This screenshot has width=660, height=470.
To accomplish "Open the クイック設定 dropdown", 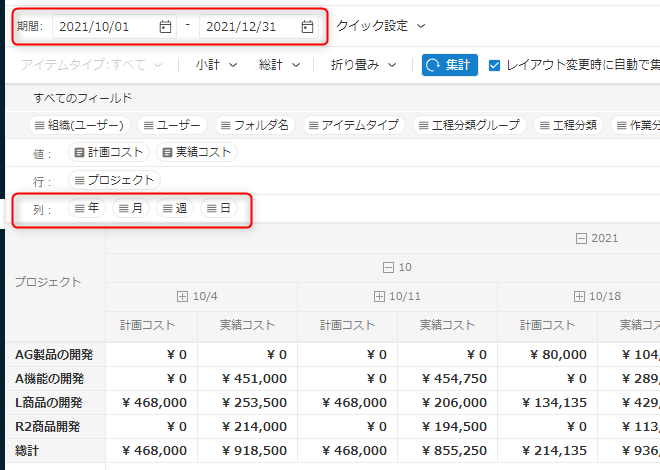I will click(x=381, y=26).
